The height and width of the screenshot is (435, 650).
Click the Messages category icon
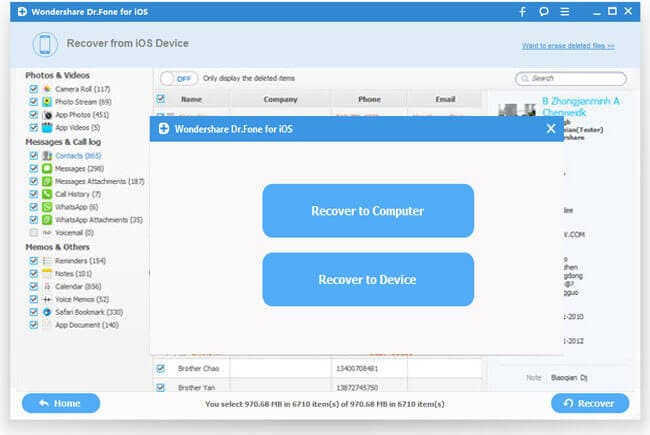(x=47, y=168)
